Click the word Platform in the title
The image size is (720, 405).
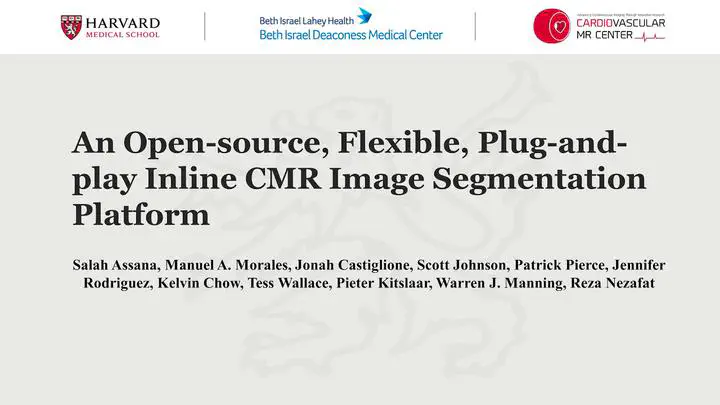click(x=141, y=215)
